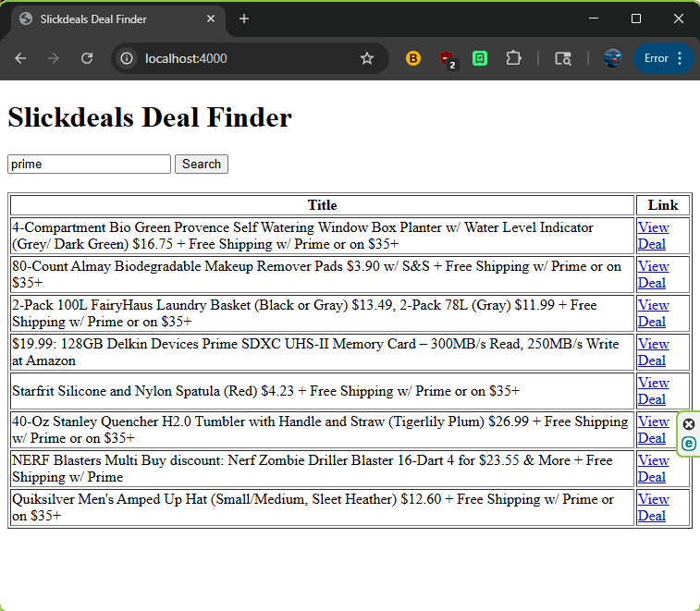The image size is (700, 611).
Task: Dismiss the floating side widget with its X
Action: (689, 424)
